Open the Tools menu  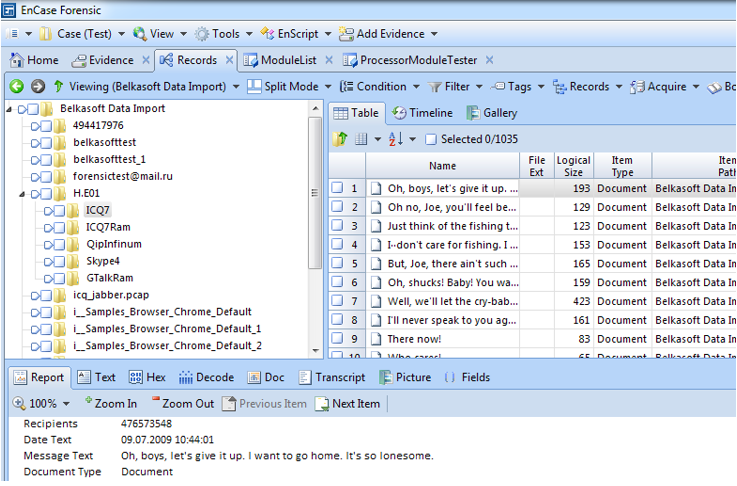coord(224,34)
